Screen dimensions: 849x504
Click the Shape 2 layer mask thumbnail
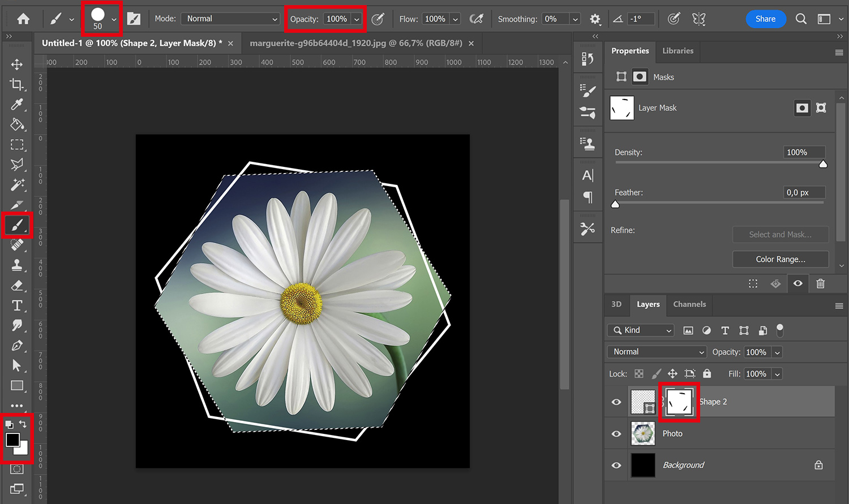click(x=679, y=401)
